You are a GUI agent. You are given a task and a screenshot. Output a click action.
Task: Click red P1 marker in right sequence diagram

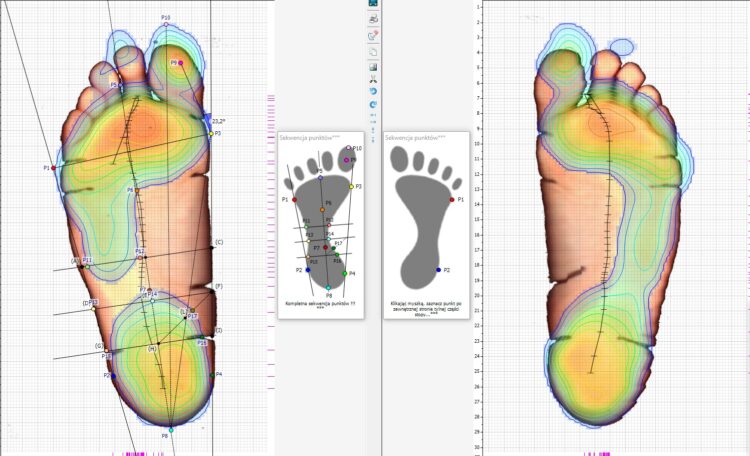click(x=452, y=200)
